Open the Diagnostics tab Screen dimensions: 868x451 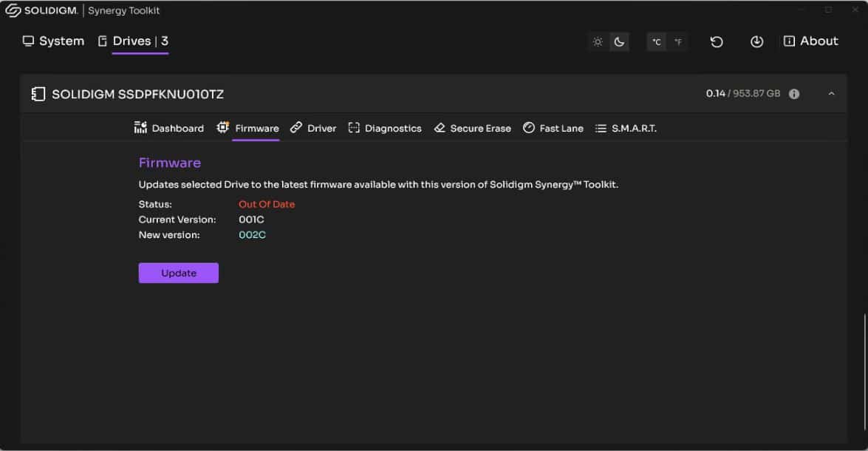[385, 128]
